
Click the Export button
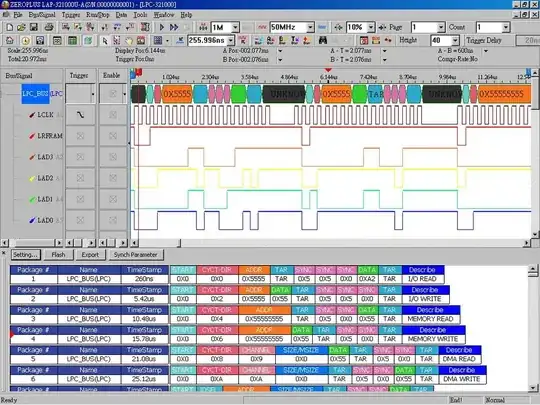pyautogui.click(x=90, y=255)
